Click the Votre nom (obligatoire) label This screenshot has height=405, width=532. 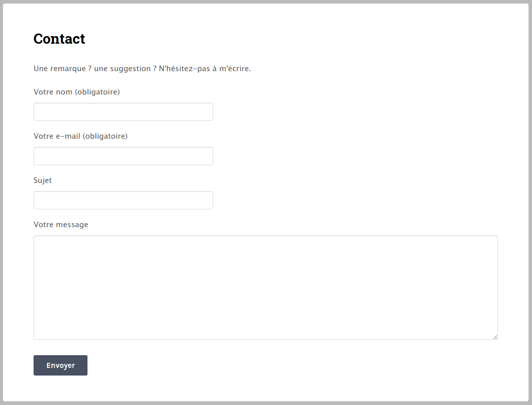coord(76,92)
